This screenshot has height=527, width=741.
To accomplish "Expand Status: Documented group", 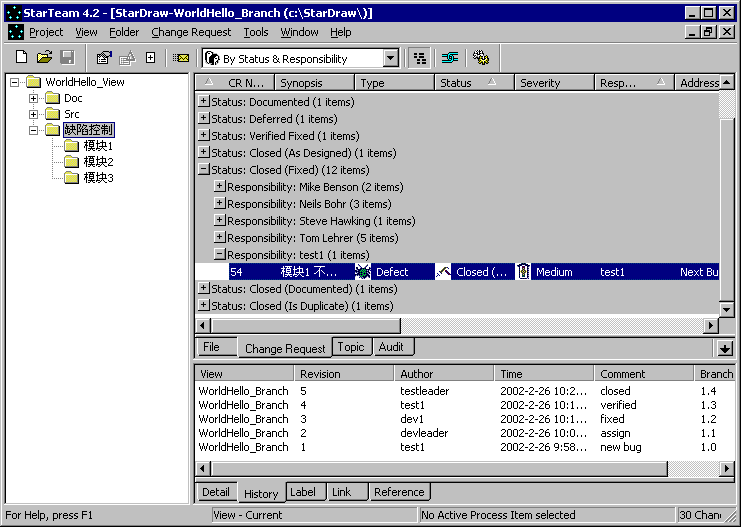I will point(203,101).
